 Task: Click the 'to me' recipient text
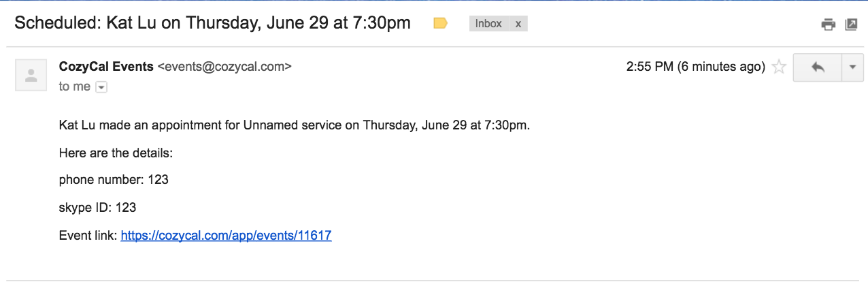75,87
